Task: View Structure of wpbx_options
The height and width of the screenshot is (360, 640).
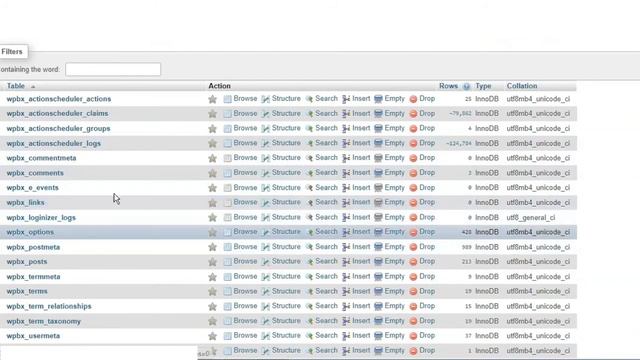Action: tap(286, 231)
